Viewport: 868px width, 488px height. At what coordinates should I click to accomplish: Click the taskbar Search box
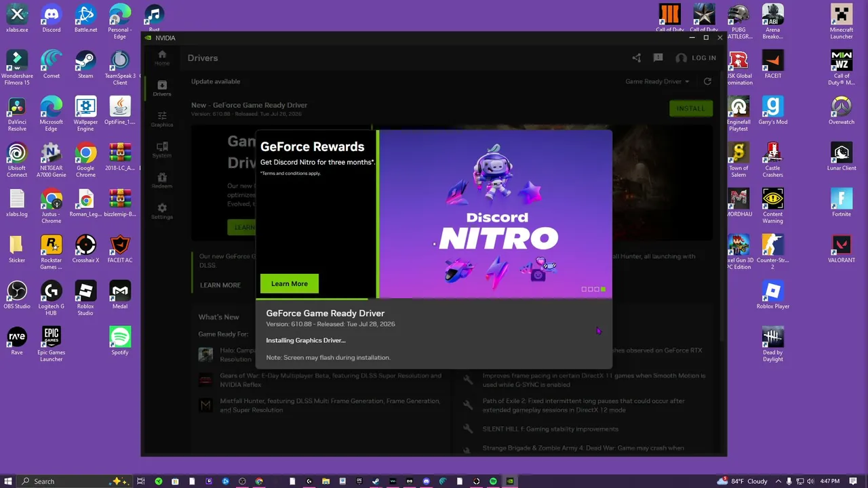click(x=73, y=481)
